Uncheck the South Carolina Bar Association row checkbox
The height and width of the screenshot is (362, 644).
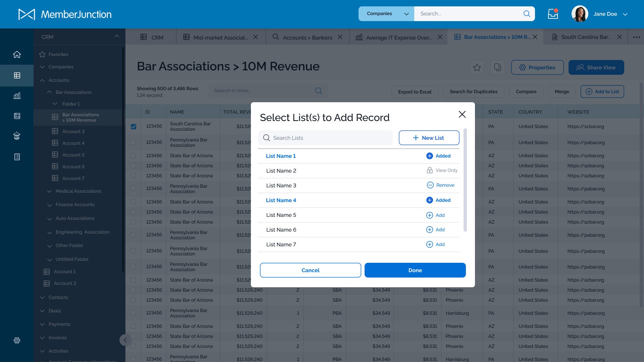coord(133,126)
